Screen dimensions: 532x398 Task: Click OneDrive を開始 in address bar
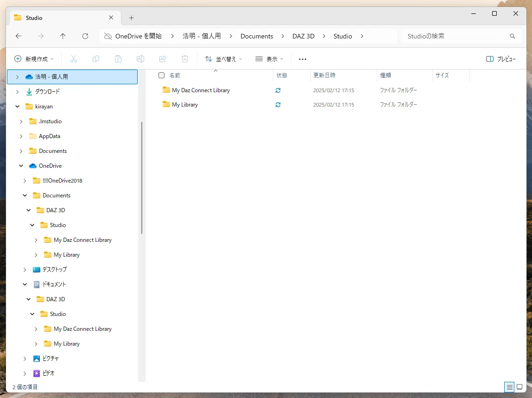(139, 36)
